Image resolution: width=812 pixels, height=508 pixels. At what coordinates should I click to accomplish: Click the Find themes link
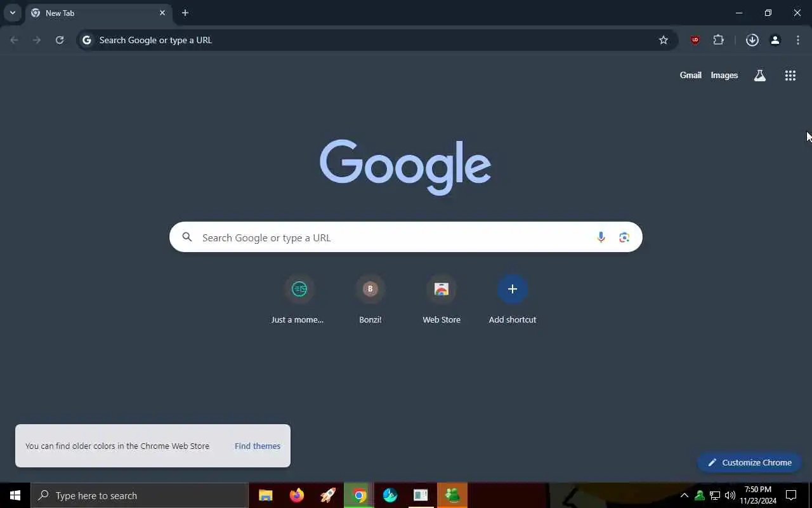(x=258, y=446)
